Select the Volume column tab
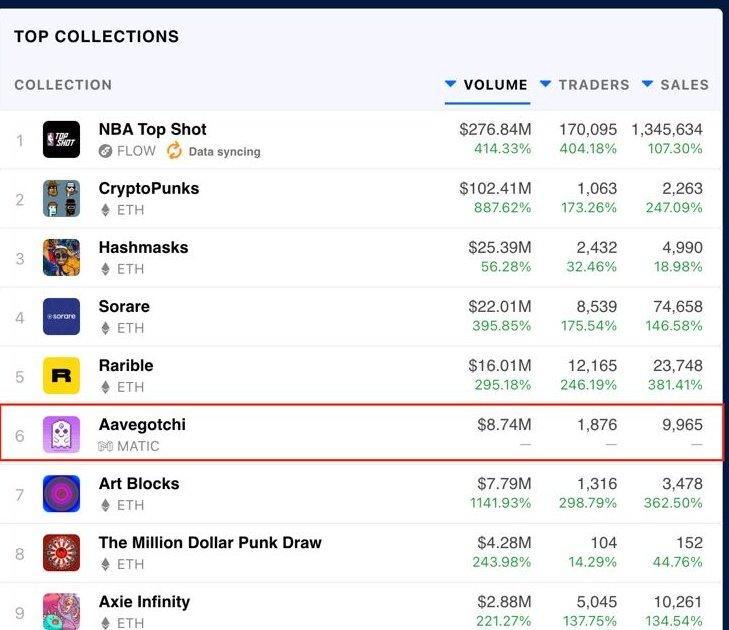Image resolution: width=729 pixels, height=630 pixels. (495, 85)
